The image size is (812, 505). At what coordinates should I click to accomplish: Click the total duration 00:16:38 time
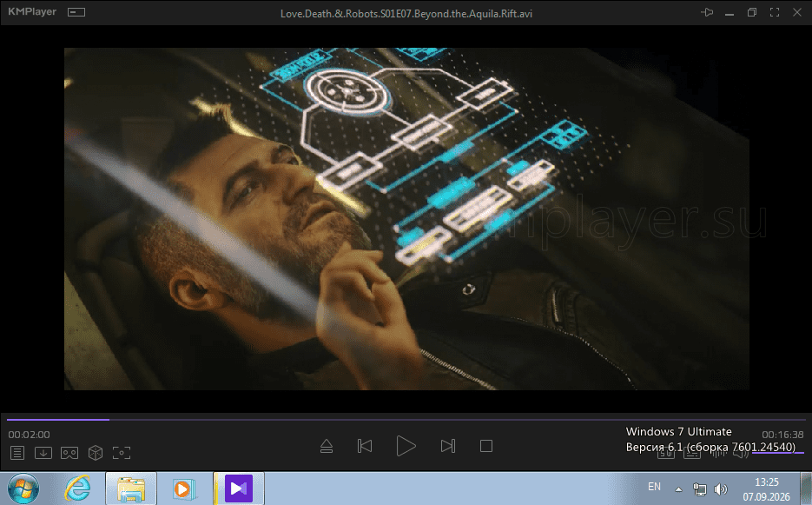coord(782,435)
